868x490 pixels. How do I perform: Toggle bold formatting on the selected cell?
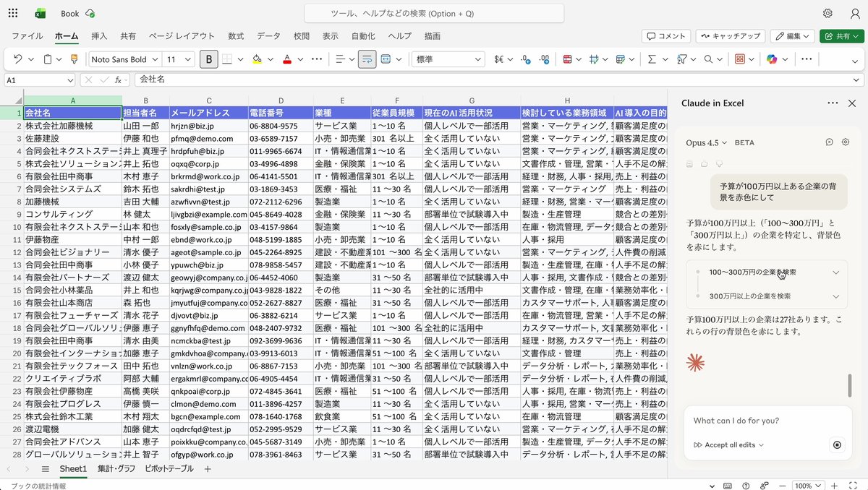[x=208, y=59]
